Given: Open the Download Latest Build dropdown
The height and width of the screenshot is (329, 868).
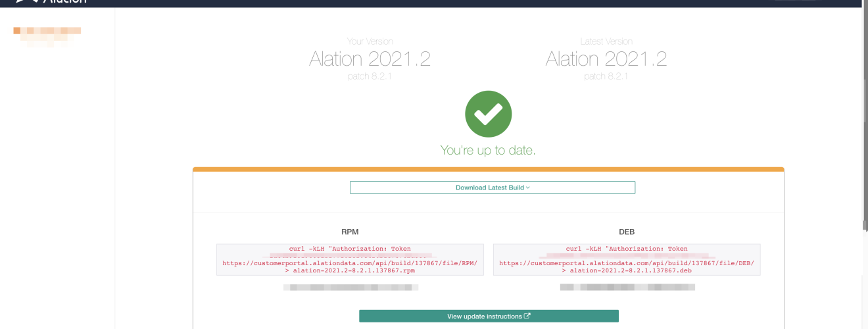Looking at the screenshot, I should [x=493, y=188].
